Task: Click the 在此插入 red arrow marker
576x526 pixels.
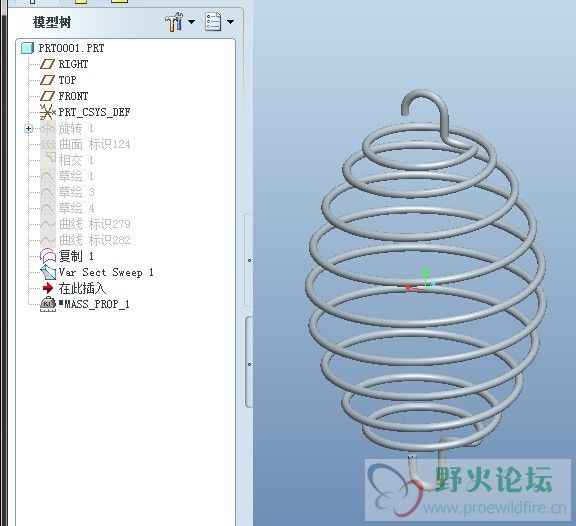Action: [x=48, y=288]
